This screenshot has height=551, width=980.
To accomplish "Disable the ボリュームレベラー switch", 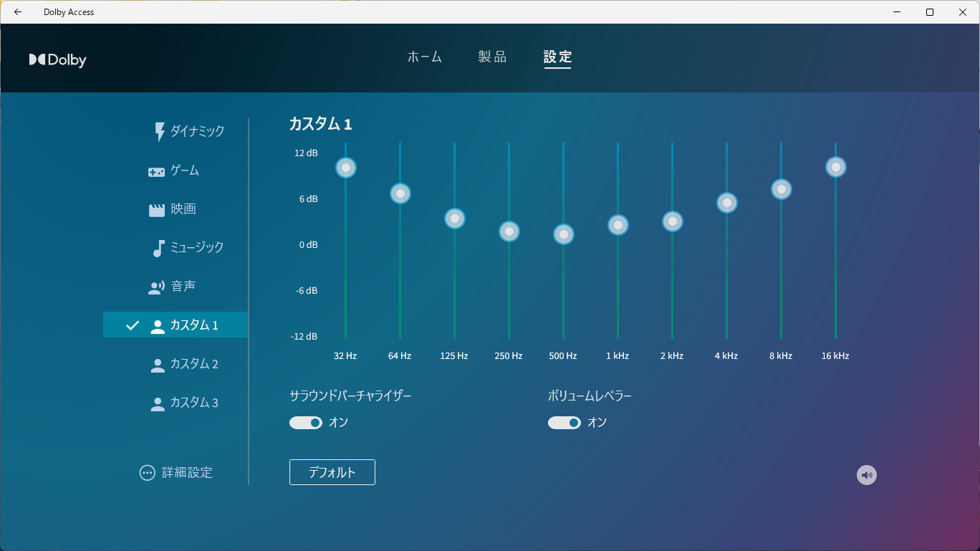I will point(565,423).
